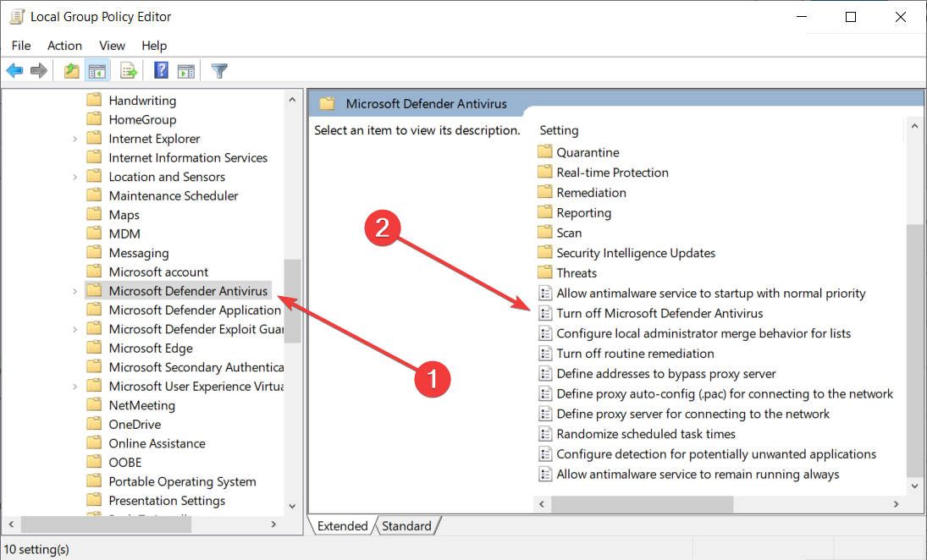
Task: Select Online Assistance in the tree
Action: click(157, 443)
